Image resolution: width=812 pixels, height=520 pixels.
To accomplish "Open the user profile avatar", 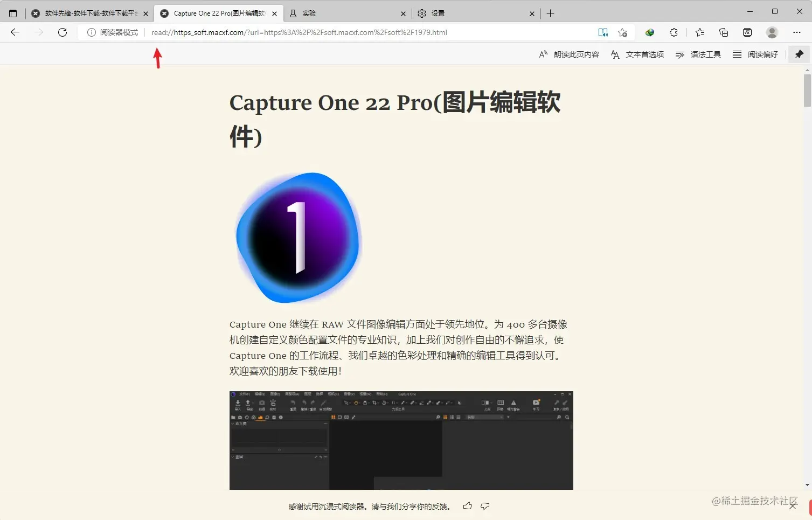I will [x=772, y=32].
